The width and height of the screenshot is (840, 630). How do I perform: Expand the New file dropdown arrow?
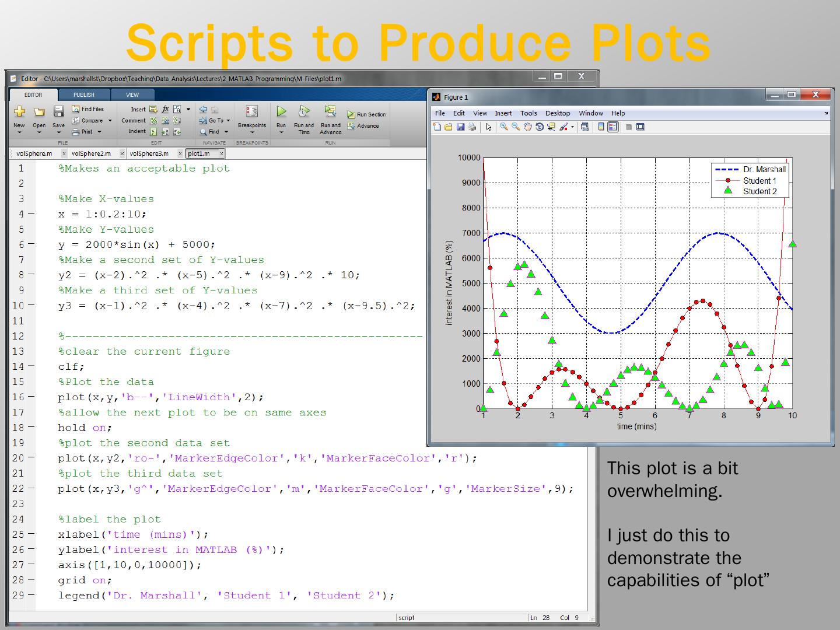pyautogui.click(x=19, y=132)
